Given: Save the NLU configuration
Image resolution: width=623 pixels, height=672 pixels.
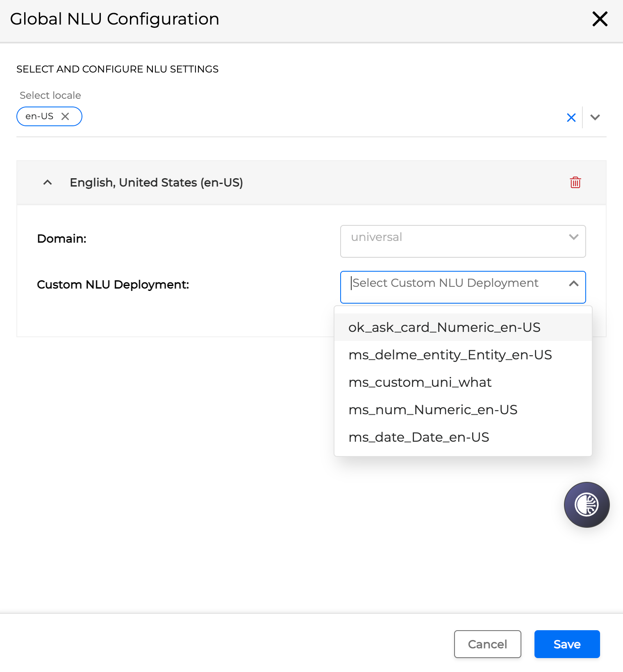Looking at the screenshot, I should (567, 644).
